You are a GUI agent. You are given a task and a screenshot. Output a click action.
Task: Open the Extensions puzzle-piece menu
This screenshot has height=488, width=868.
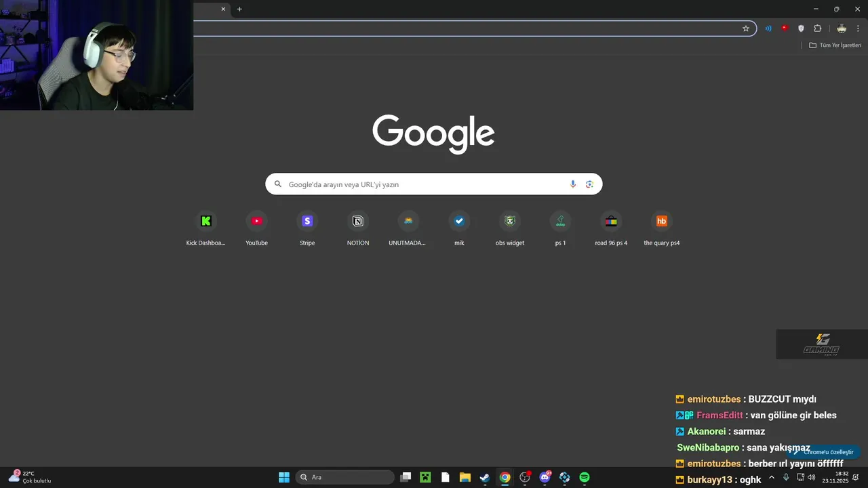[x=817, y=28]
